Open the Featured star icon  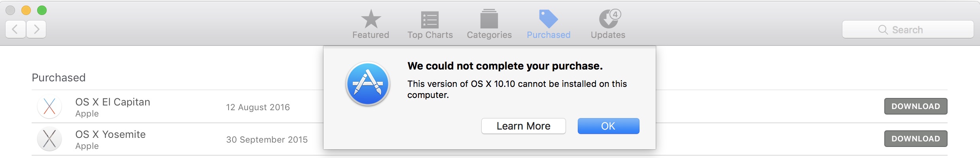point(371,19)
